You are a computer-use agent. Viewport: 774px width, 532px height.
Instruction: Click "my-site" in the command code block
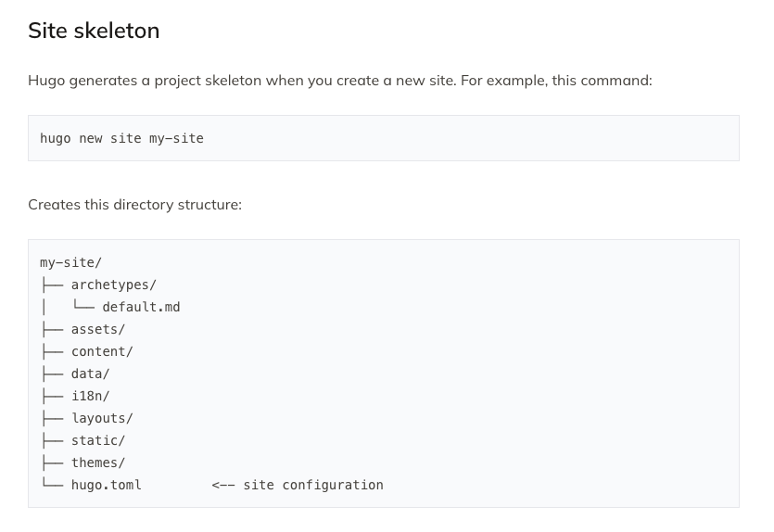(x=176, y=138)
